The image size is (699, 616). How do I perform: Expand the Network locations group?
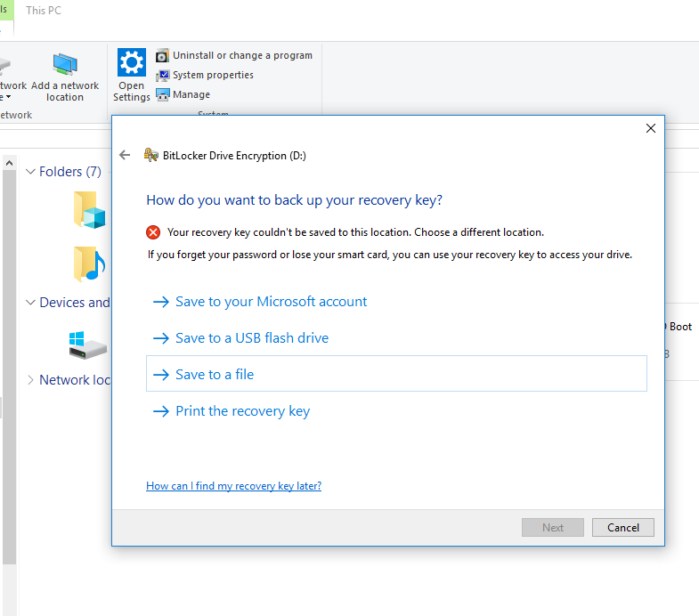click(x=30, y=380)
